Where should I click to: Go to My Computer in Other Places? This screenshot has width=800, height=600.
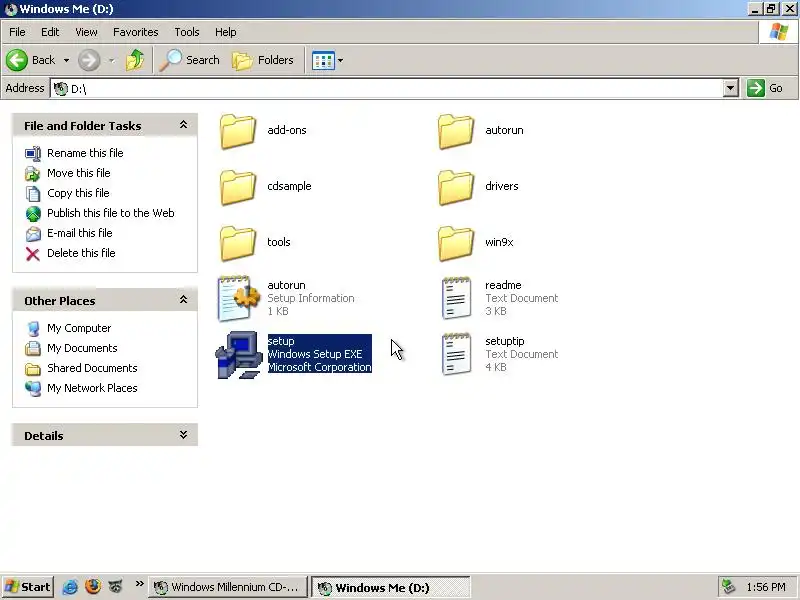pos(79,328)
